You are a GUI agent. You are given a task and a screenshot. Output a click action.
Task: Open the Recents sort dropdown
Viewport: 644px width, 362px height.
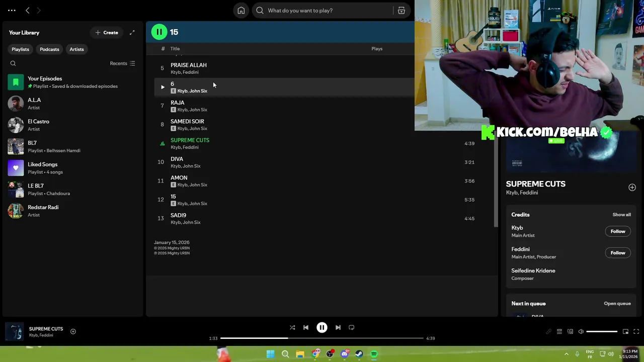122,63
